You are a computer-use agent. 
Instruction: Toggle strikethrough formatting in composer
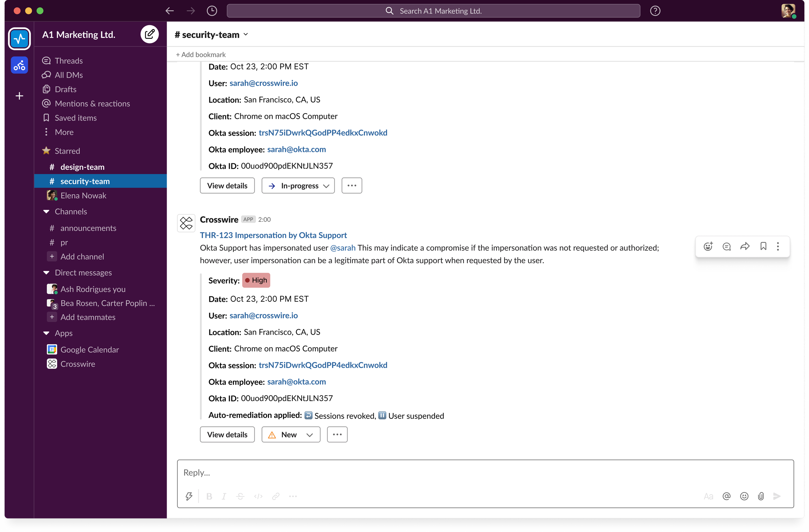tap(240, 496)
